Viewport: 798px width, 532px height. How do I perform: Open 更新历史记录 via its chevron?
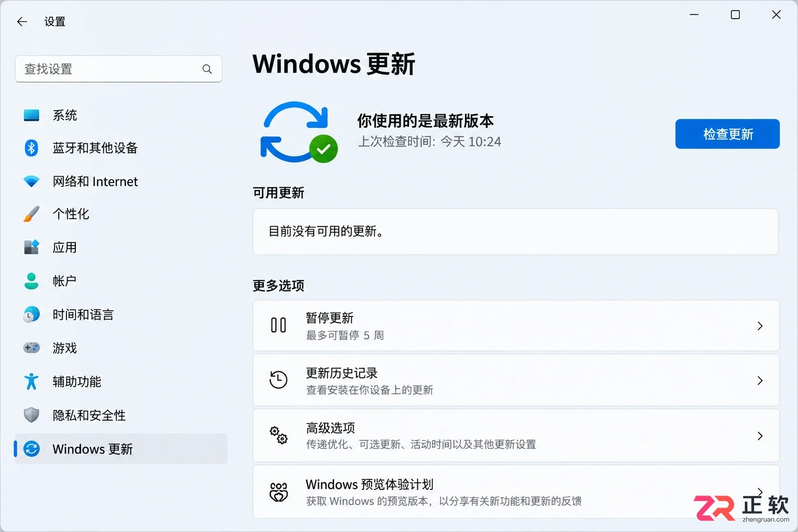(760, 381)
